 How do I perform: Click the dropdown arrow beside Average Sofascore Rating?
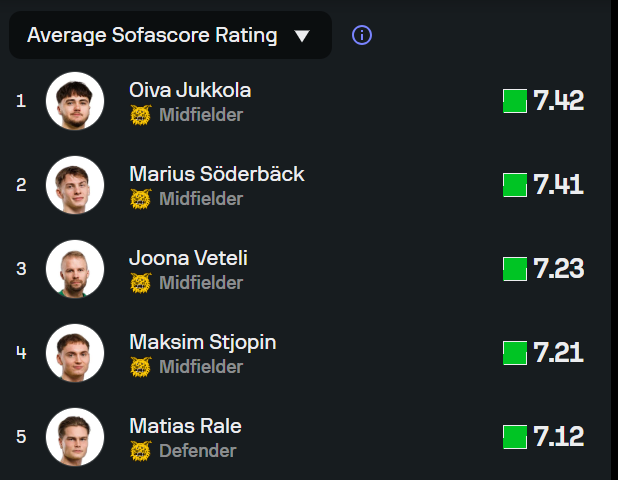pyautogui.click(x=303, y=37)
